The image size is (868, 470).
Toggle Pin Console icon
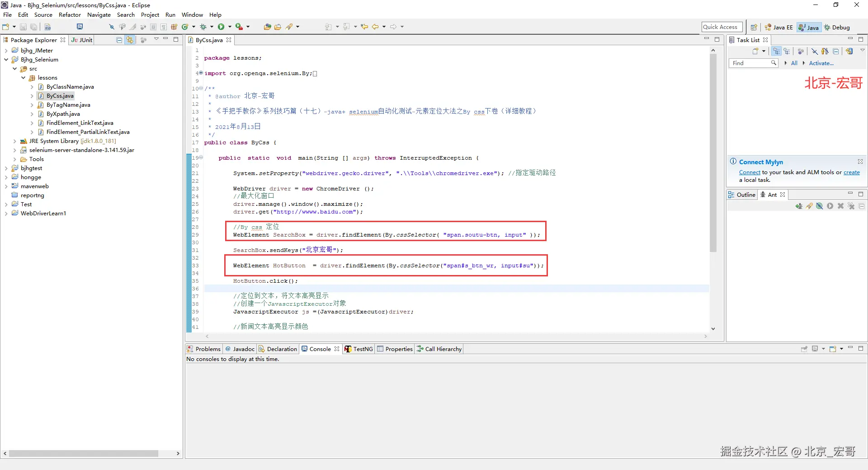[x=804, y=349]
